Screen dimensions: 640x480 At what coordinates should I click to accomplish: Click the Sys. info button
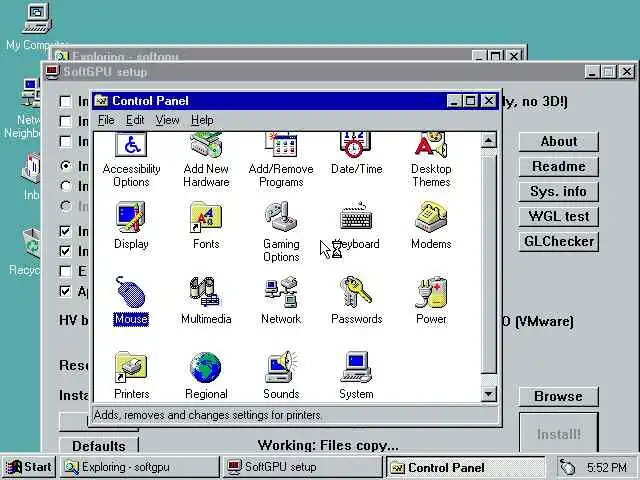tap(558, 191)
